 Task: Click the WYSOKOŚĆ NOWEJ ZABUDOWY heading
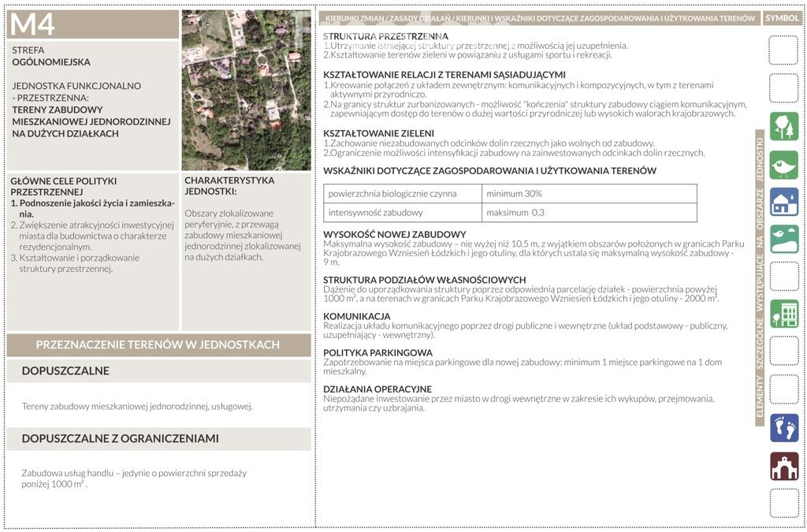395,235
